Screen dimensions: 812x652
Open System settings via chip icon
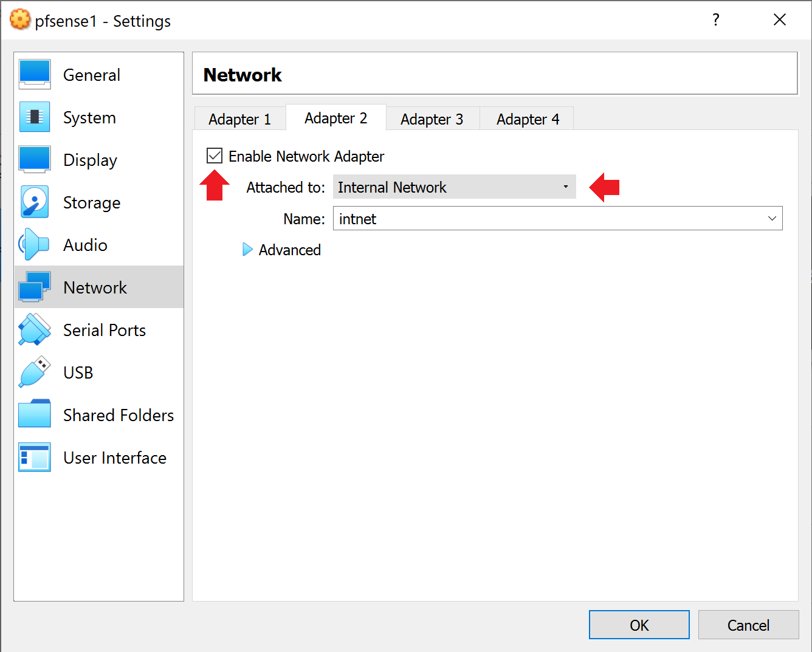[x=35, y=117]
